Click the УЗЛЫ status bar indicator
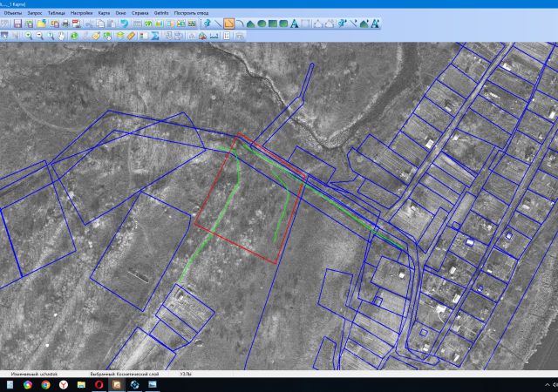This screenshot has height=392, width=558. (186, 374)
